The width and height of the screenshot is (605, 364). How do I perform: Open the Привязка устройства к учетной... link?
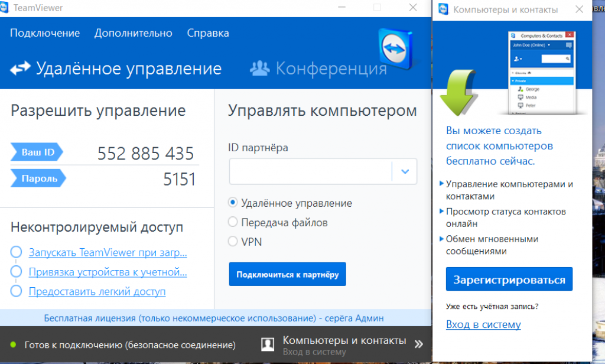pyautogui.click(x=108, y=272)
